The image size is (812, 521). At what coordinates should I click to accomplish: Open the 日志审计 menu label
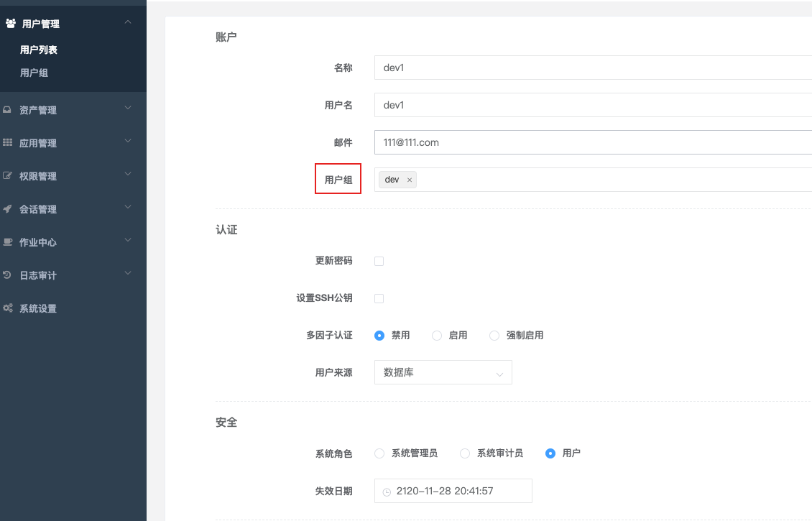38,275
